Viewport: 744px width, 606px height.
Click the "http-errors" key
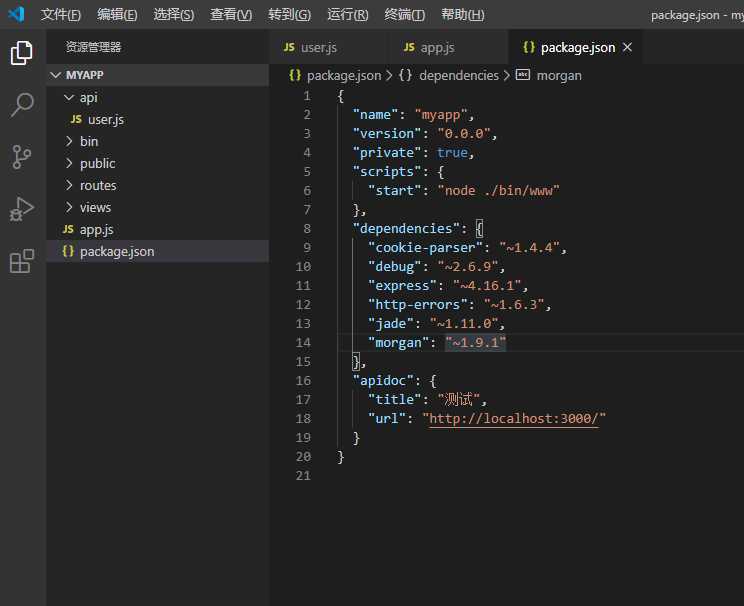click(x=418, y=304)
